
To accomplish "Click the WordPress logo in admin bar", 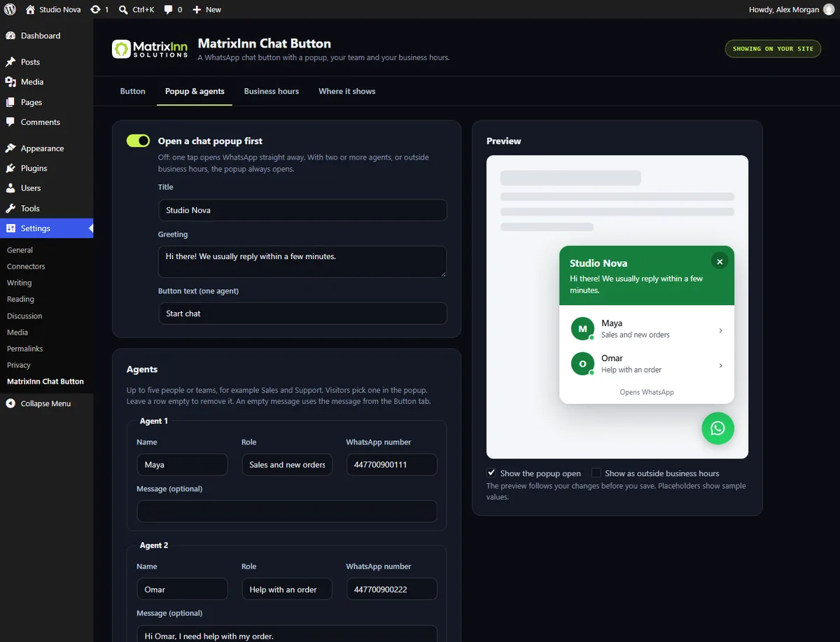I will [10, 10].
